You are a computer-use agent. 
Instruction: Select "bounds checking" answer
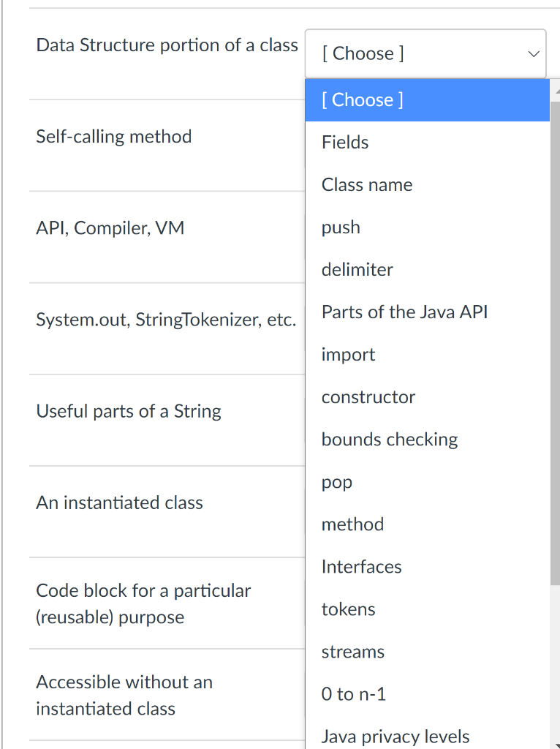(389, 439)
